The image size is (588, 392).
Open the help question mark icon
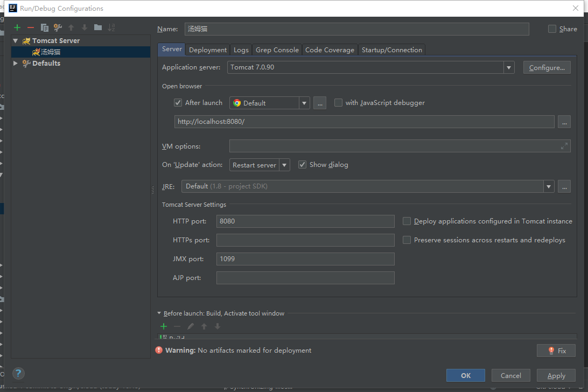[x=18, y=373]
